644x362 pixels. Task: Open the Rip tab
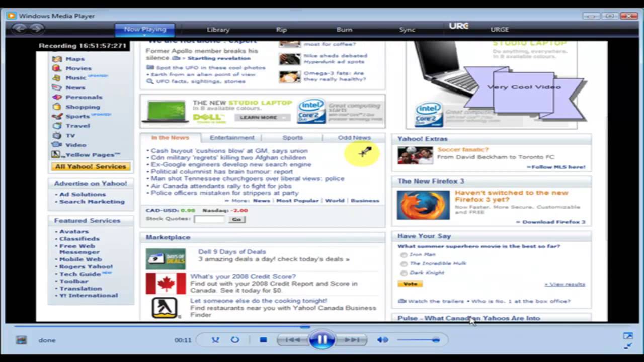(281, 30)
